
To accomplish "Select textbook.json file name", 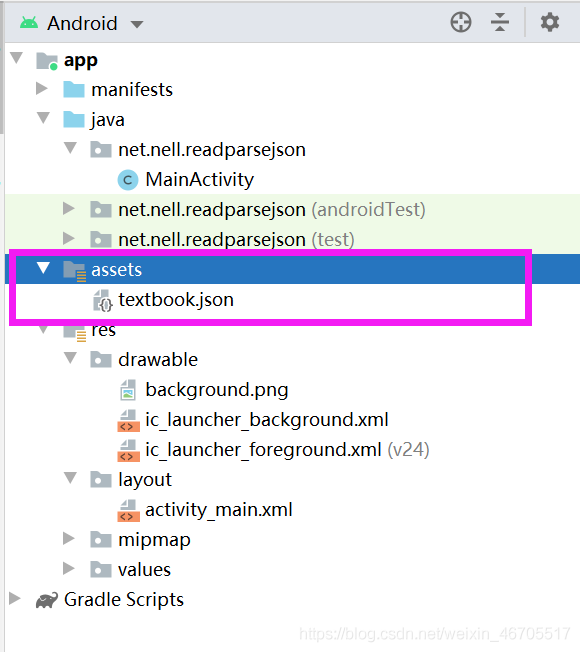I will (x=176, y=300).
